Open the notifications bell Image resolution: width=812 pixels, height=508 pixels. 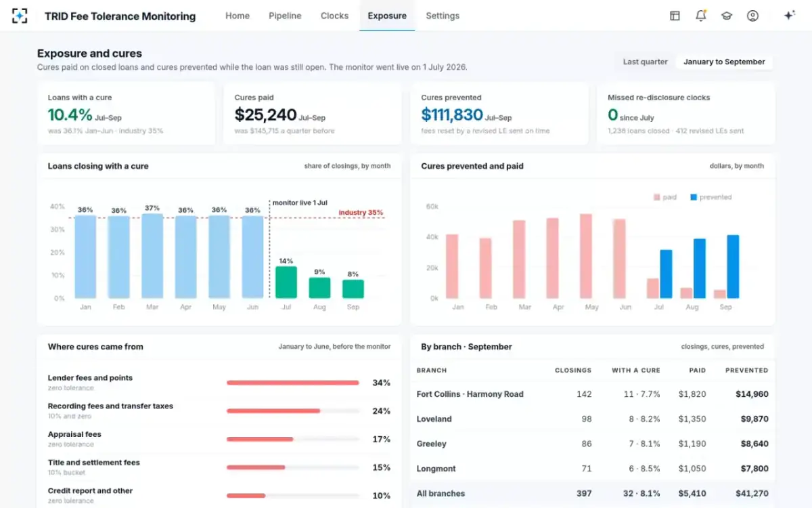[700, 16]
